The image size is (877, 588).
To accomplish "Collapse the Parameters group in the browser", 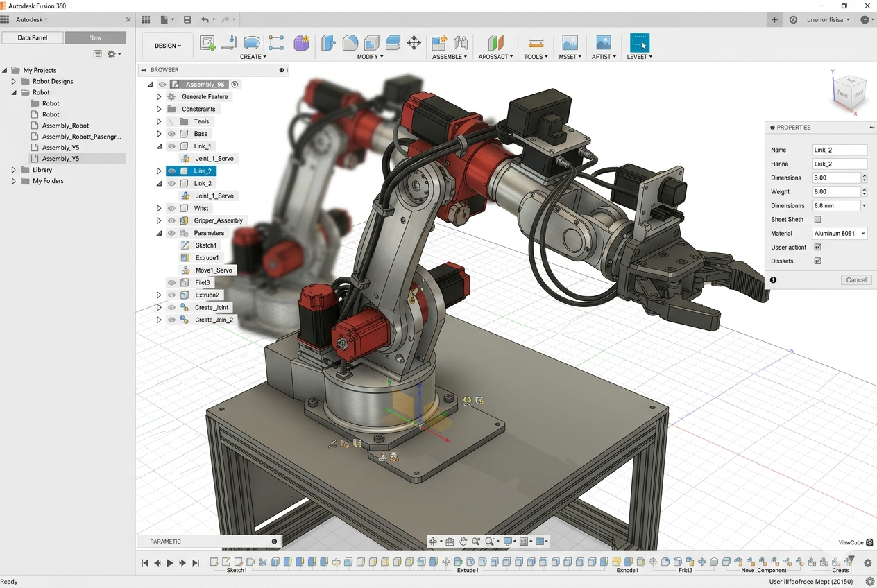I will pos(158,233).
